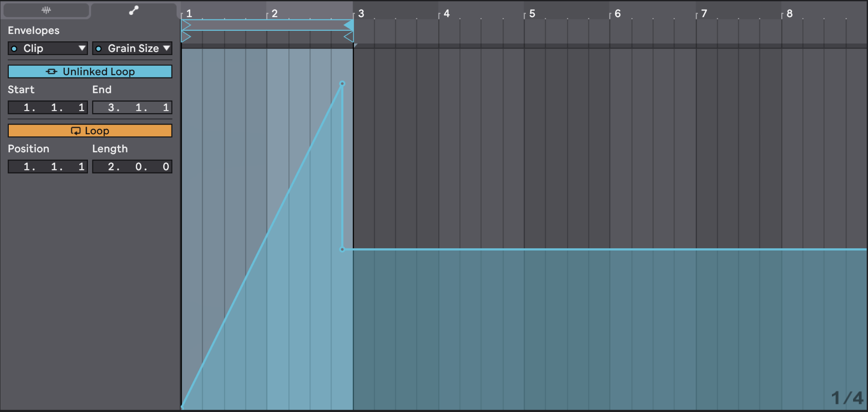Image resolution: width=868 pixels, height=412 pixels.
Task: Click the envelope end marker triangle
Action: [x=349, y=37]
